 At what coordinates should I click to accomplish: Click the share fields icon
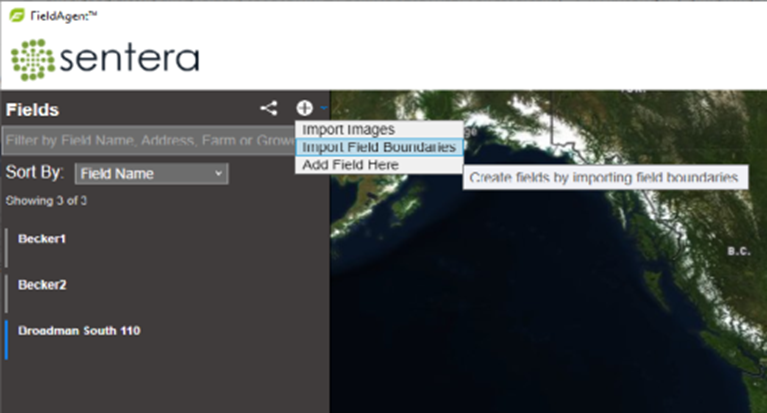coord(268,108)
